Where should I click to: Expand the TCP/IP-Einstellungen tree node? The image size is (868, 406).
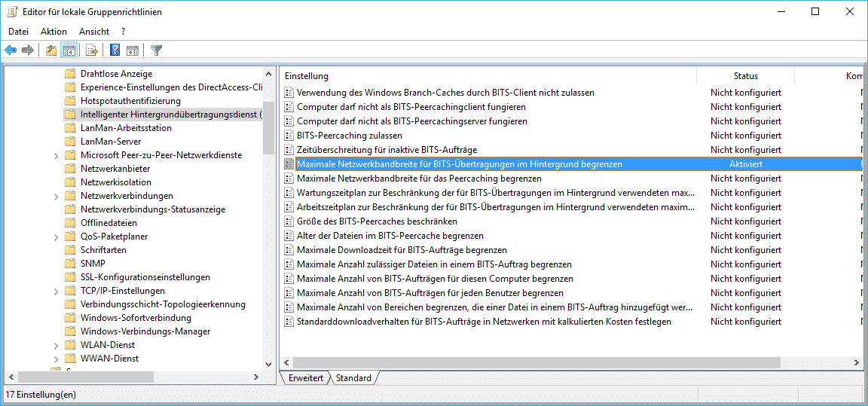click(57, 292)
